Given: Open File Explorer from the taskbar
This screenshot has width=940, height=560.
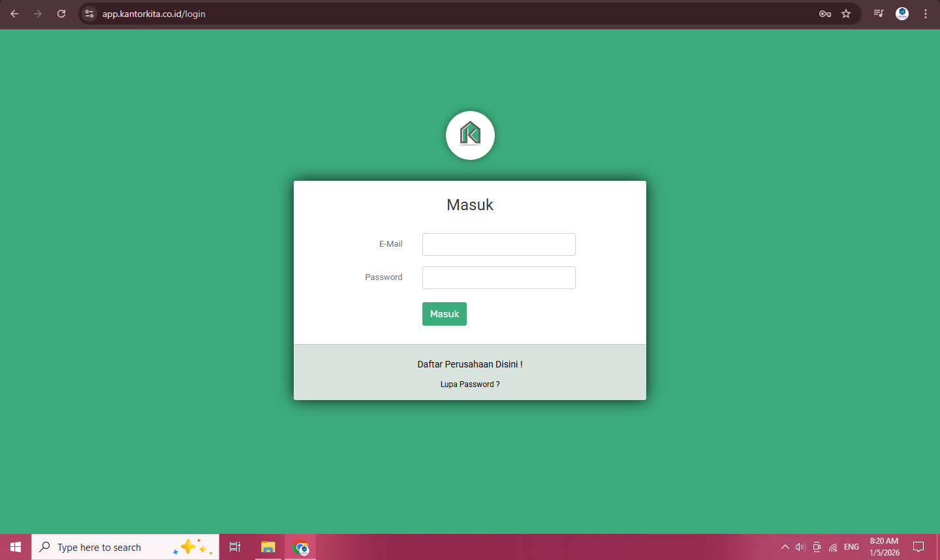Looking at the screenshot, I should click(268, 547).
